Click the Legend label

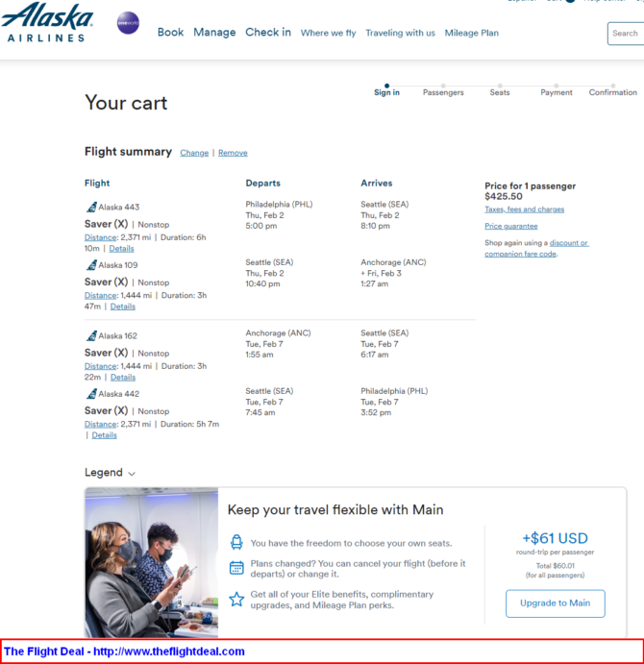click(104, 473)
